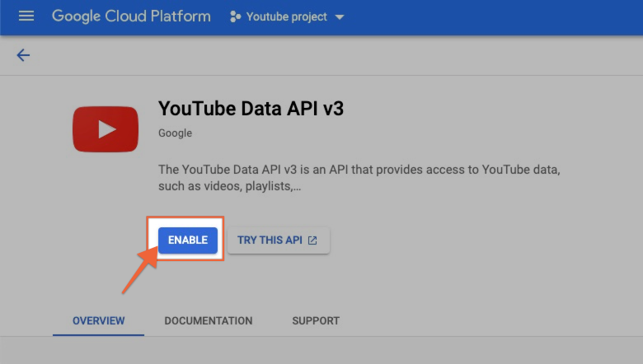643x364 pixels.
Task: Click the project hexagon dots icon
Action: (236, 16)
